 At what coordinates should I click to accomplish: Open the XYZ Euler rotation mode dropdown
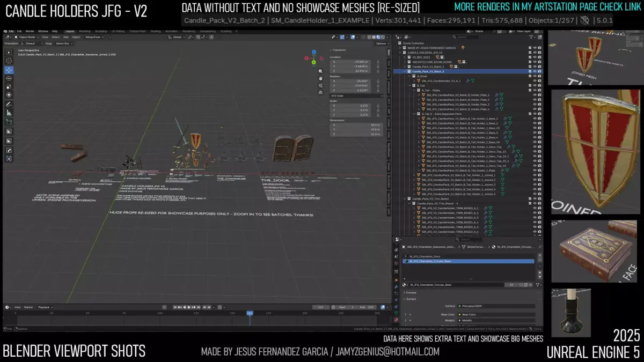point(356,96)
